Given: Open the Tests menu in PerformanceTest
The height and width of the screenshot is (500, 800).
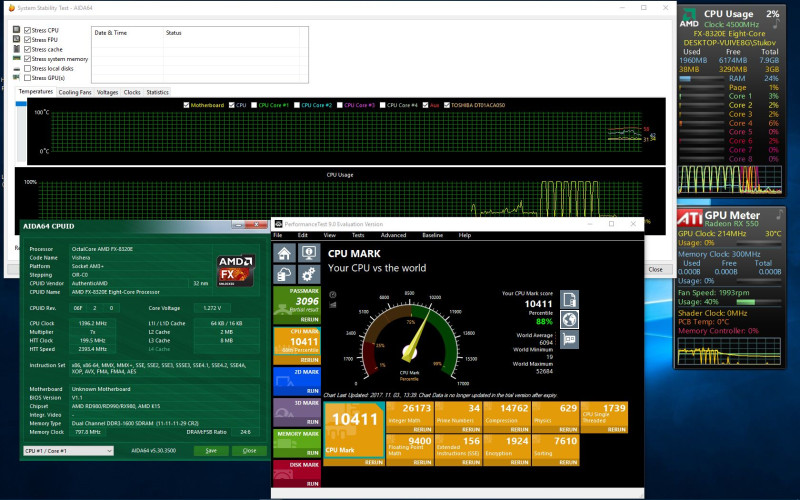Looking at the screenshot, I should pyautogui.click(x=358, y=235).
